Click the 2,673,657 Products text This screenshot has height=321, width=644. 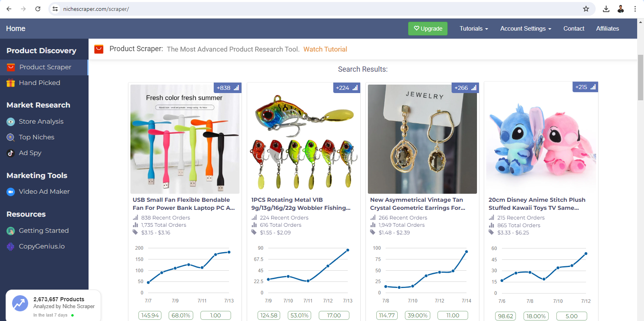(x=59, y=299)
